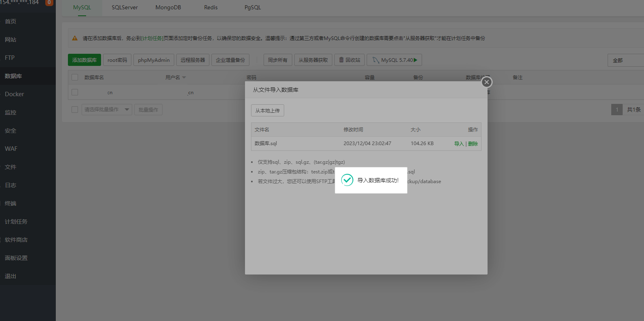Click the recycle bin trash icon
Image resolution: width=644 pixels, height=321 pixels.
(341, 60)
